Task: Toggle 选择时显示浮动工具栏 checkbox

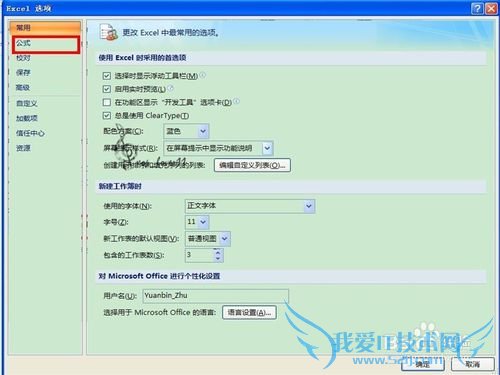Action: tap(107, 76)
